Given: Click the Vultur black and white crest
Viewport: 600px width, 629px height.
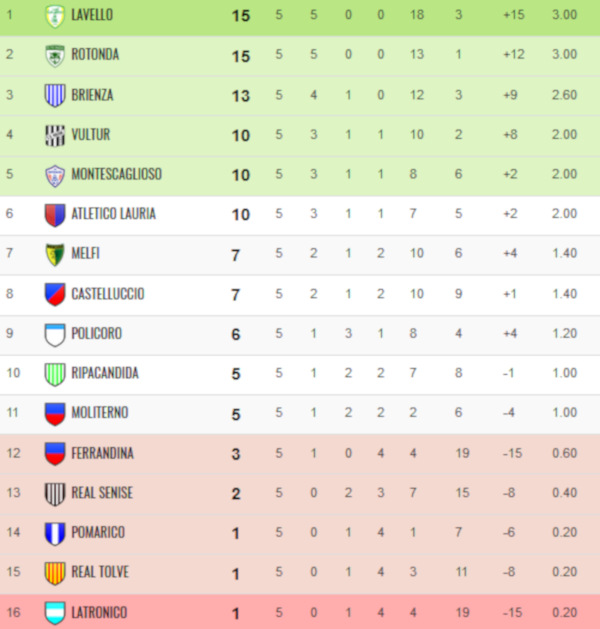Looking at the screenshot, I should point(55,135).
